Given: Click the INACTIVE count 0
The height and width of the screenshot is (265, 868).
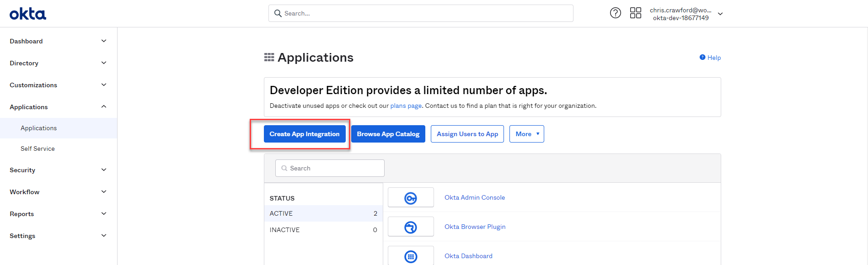Looking at the screenshot, I should (375, 230).
